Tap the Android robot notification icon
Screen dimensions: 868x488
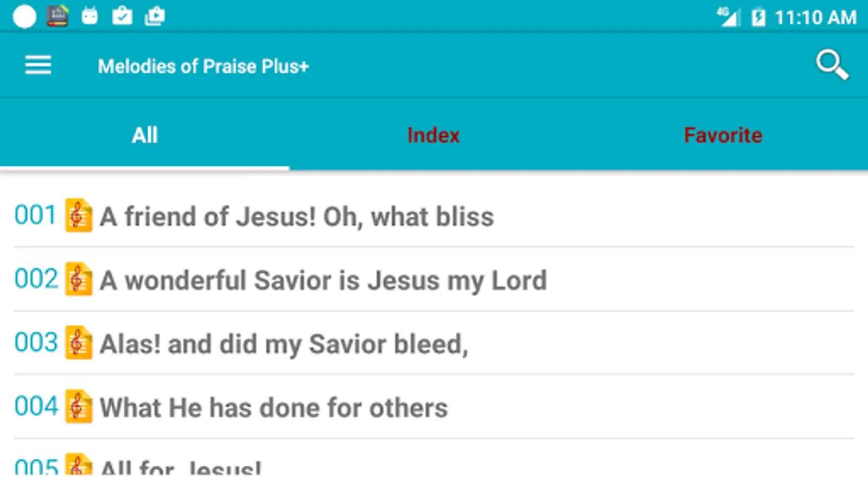click(x=90, y=17)
